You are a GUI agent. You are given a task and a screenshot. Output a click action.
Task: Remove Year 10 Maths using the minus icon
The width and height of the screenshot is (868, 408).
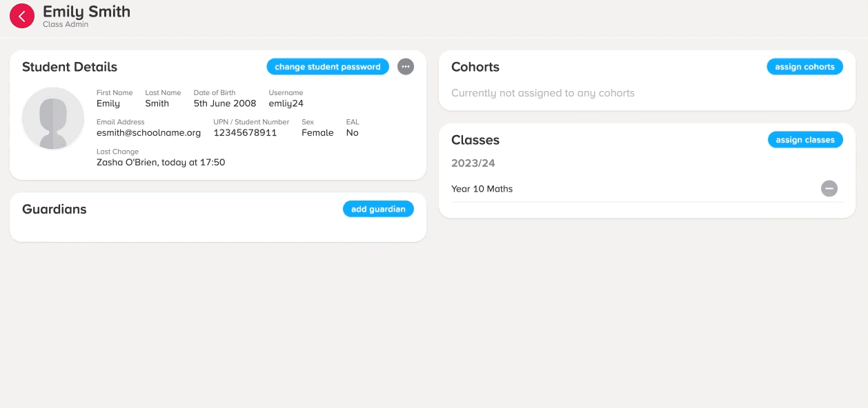click(829, 188)
